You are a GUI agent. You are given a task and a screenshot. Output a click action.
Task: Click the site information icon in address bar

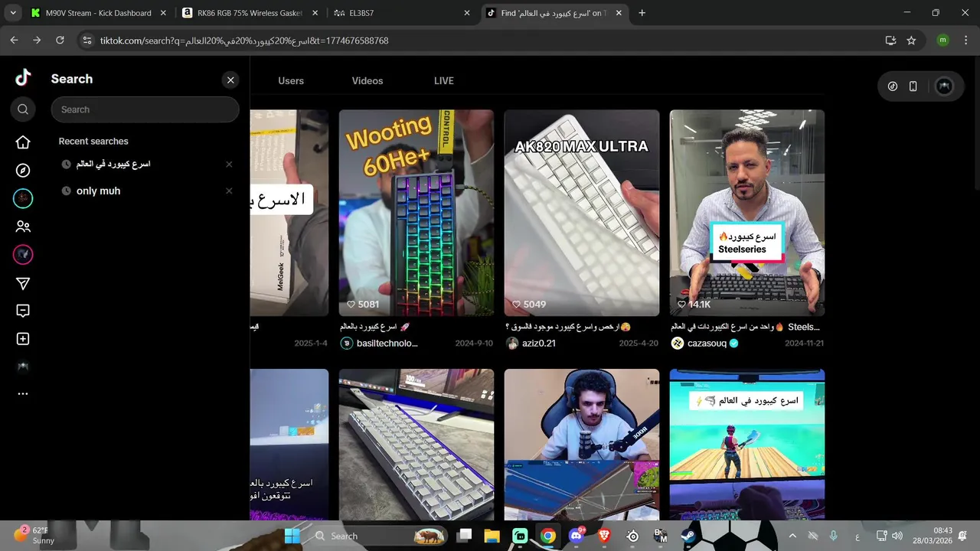[x=87, y=41]
